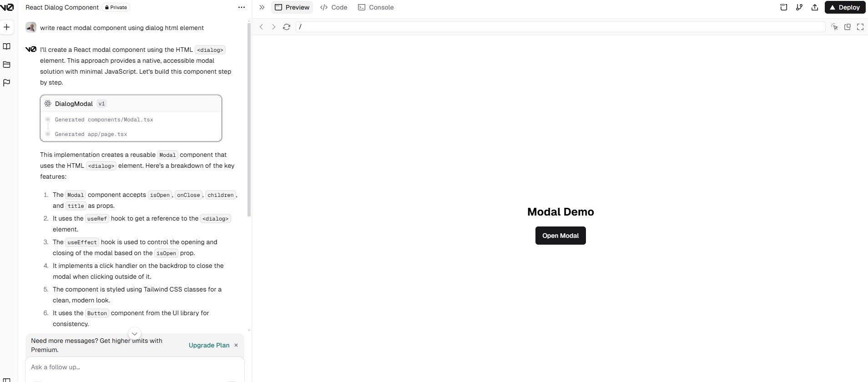Click the share upload icon
This screenshot has width=868, height=382.
tap(815, 7)
